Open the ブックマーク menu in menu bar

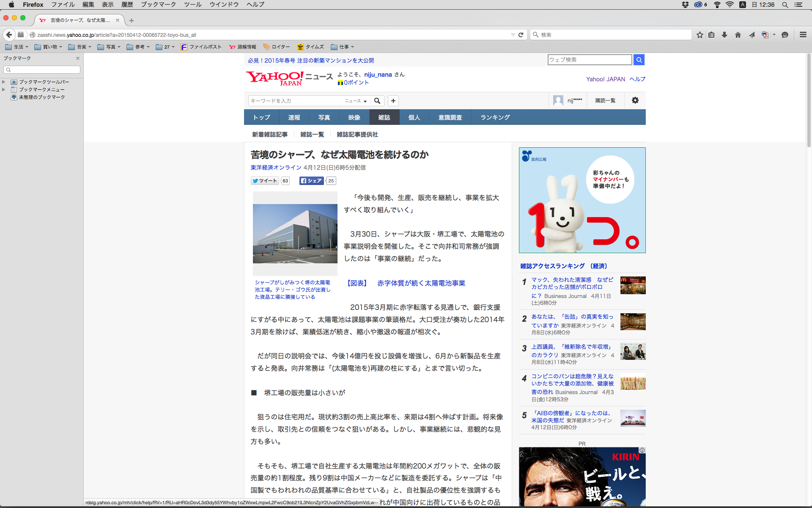tap(158, 5)
